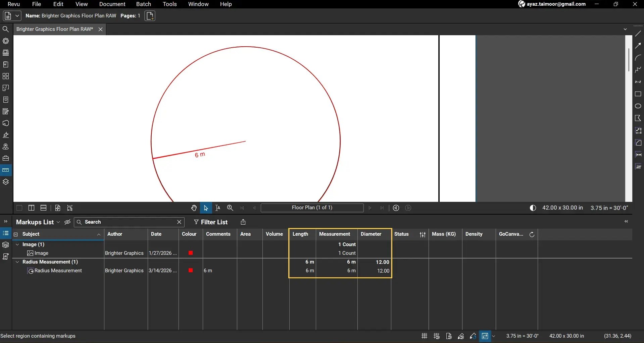Toggle markup visibility beside Markups List
The image size is (644, 343).
(x=67, y=222)
